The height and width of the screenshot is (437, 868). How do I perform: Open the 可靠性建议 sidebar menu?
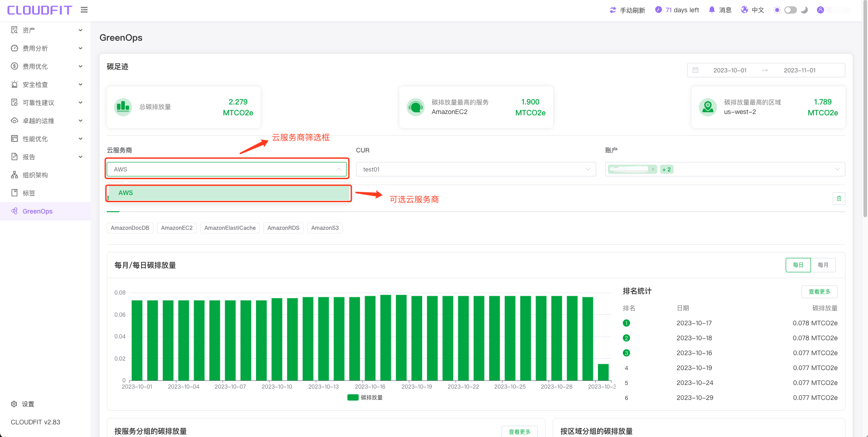45,103
